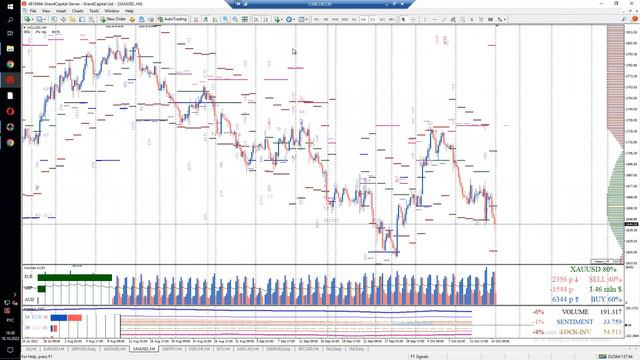Switch chart to candlesticks icon

click(205, 19)
